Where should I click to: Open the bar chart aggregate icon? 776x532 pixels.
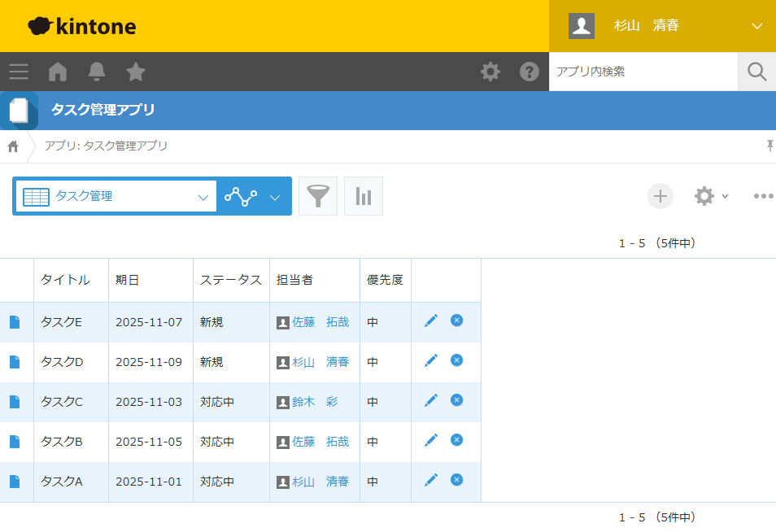364,196
